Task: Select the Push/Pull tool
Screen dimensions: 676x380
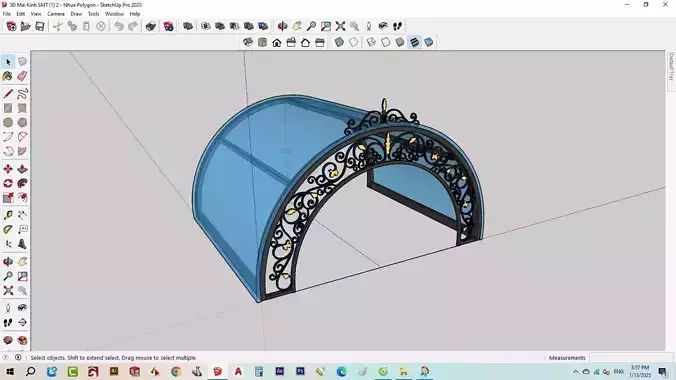Action: point(22,169)
